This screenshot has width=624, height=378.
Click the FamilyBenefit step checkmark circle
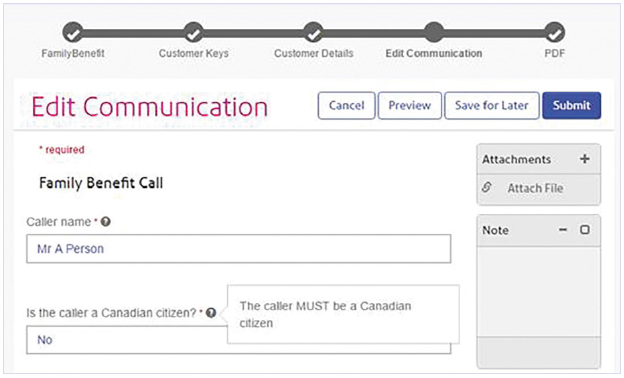point(73,33)
